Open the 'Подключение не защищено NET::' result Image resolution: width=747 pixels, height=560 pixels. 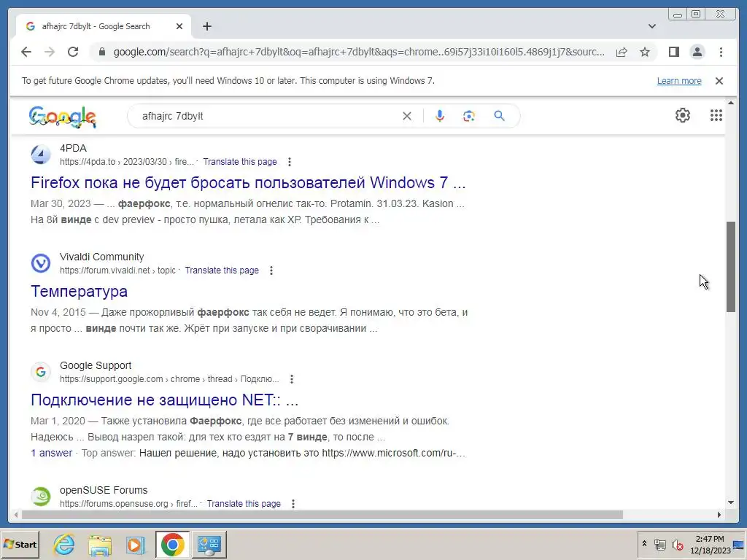[x=164, y=400]
